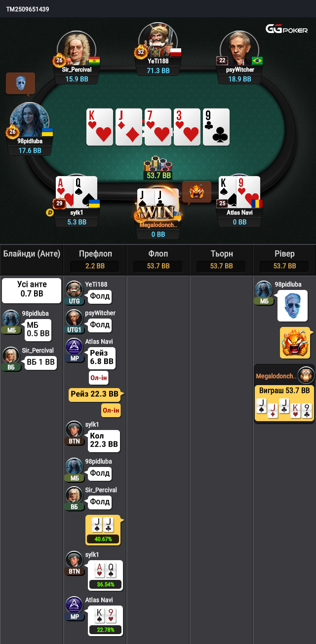Click the Рейз 22.3 BB action bubble
This screenshot has width=316, height=644.
pos(94,394)
